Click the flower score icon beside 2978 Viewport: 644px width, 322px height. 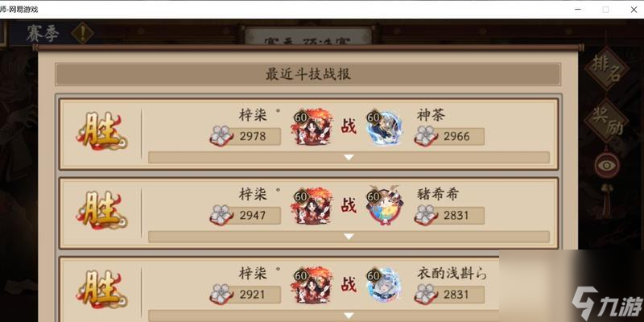coord(222,136)
